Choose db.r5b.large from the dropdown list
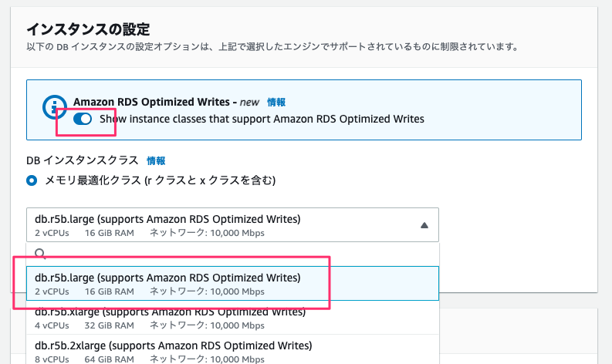Screen dimensions: 612x364 pyautogui.click(x=232, y=284)
